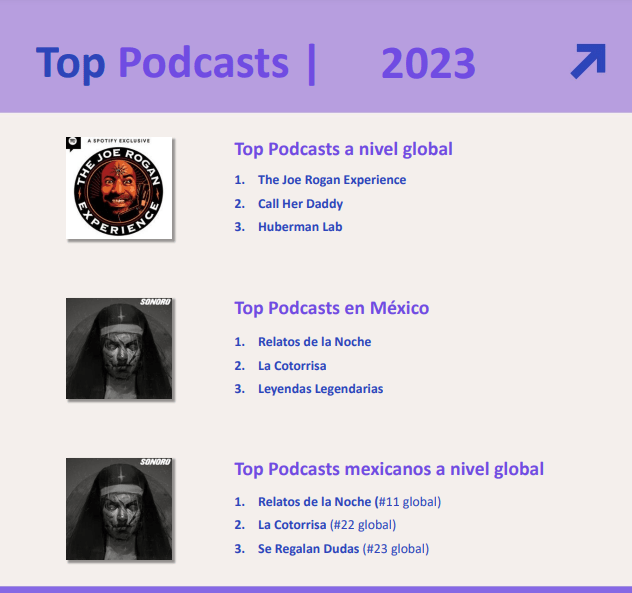632x593 pixels.
Task: Open the Joe Rogan Experience cover art
Action: (119, 188)
